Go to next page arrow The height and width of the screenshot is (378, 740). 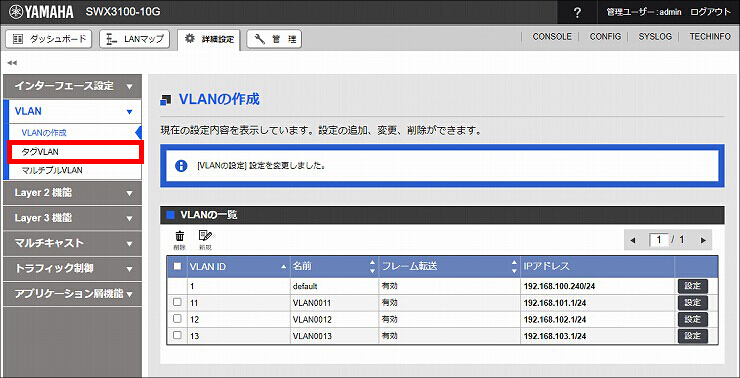pyautogui.click(x=703, y=240)
